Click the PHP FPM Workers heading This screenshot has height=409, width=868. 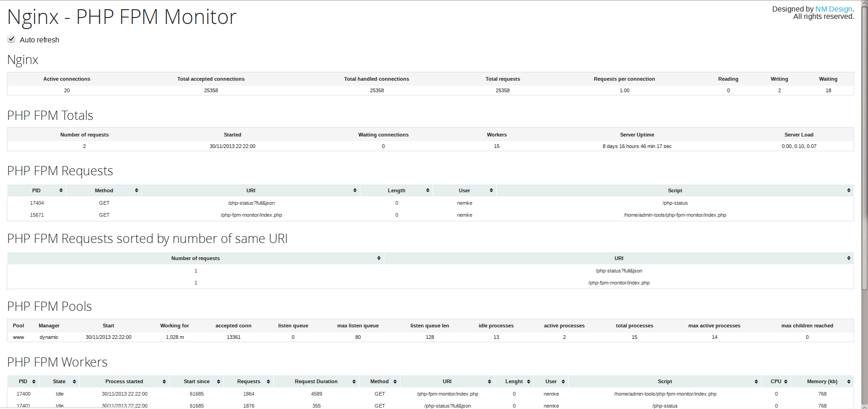(x=58, y=362)
